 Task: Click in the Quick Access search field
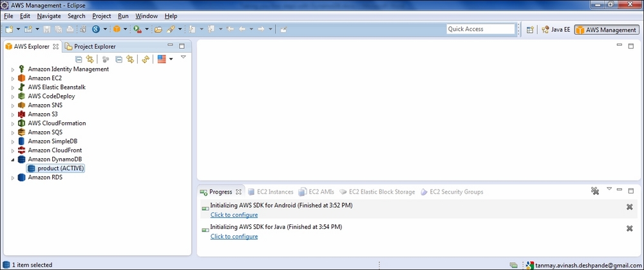(480, 29)
